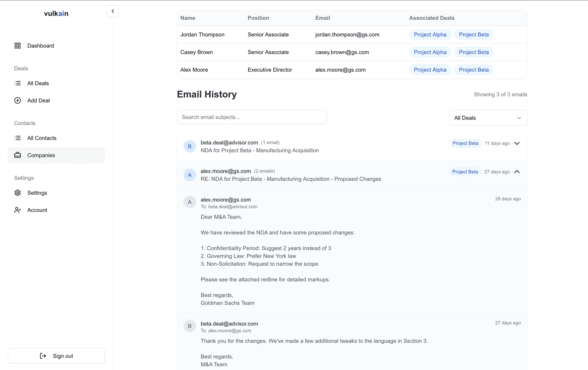588x370 pixels.
Task: Collapse the sidebar with the chevron button
Action: 113,11
